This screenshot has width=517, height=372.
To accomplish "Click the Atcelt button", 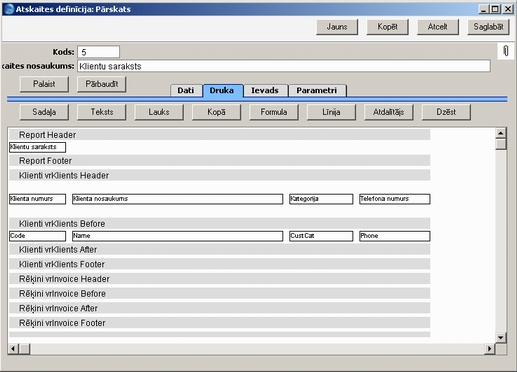I will tap(438, 27).
